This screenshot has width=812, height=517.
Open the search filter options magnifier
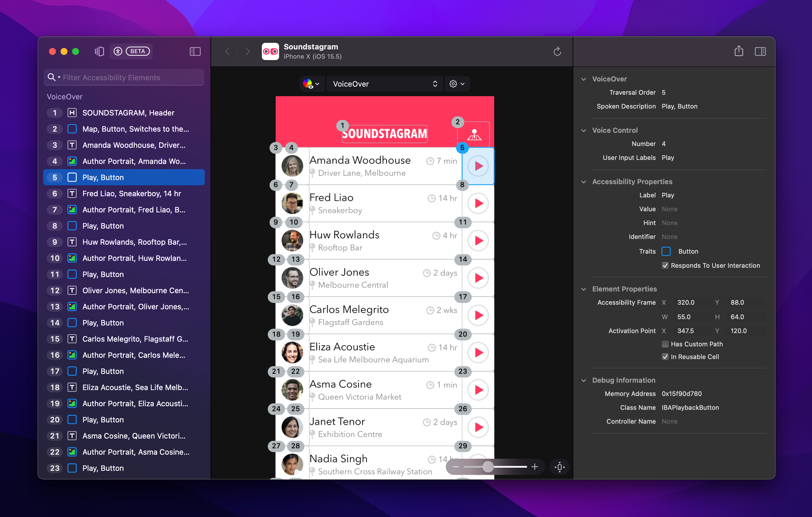click(54, 77)
